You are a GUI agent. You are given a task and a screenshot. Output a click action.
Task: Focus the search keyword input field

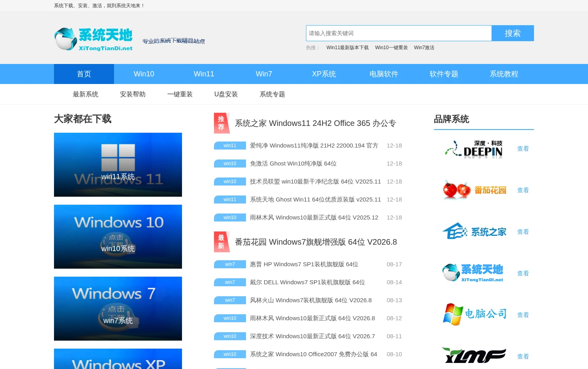click(399, 33)
